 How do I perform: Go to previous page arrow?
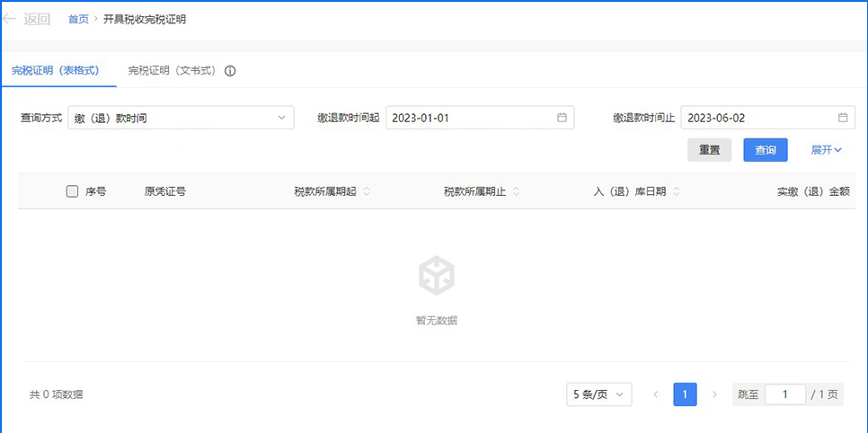click(x=656, y=394)
